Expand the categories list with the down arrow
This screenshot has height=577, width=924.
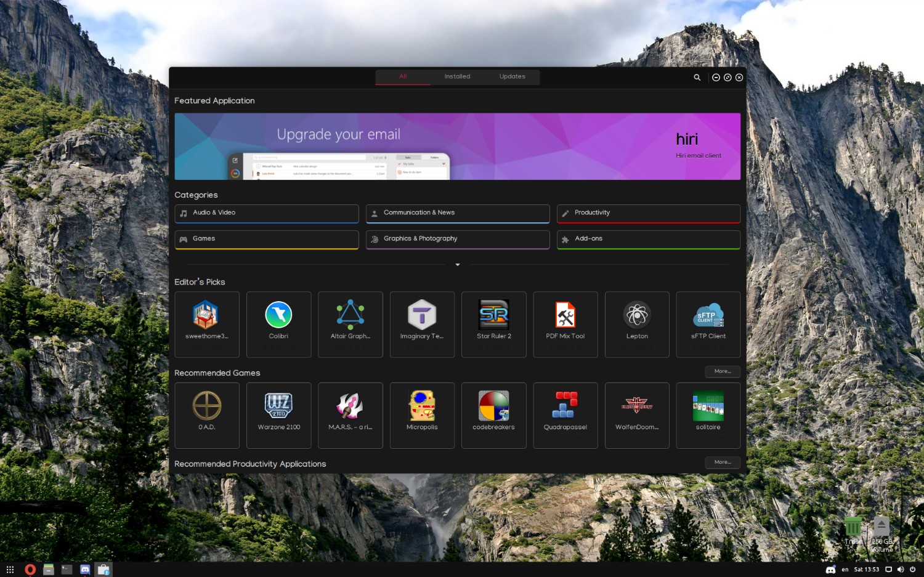[x=457, y=265]
